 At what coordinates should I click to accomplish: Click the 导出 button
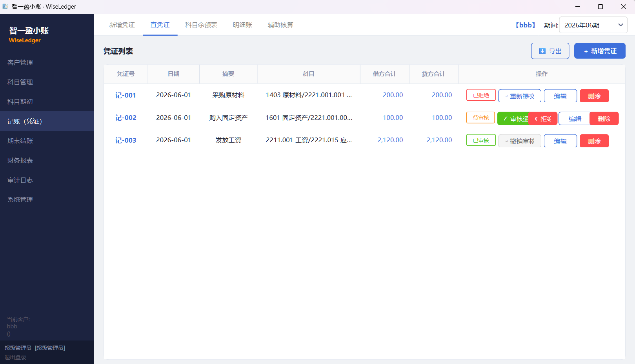point(550,51)
